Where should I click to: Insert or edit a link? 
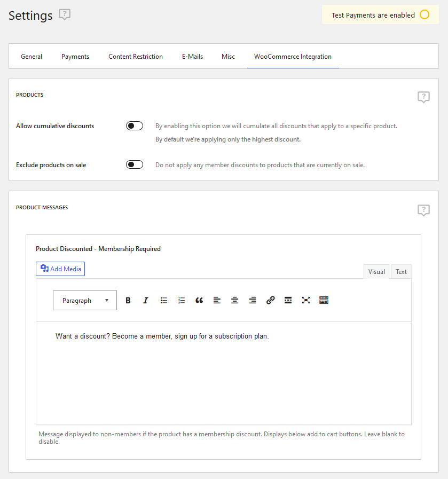click(x=270, y=300)
